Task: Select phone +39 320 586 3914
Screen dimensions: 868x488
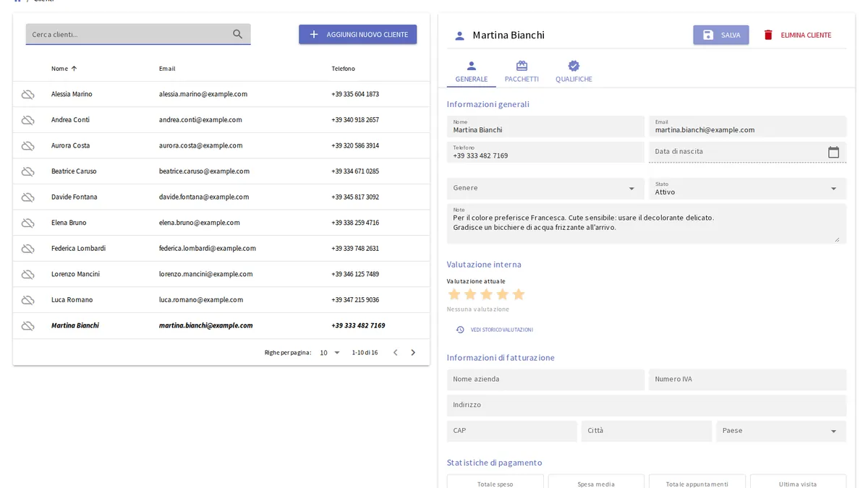Action: [x=355, y=145]
